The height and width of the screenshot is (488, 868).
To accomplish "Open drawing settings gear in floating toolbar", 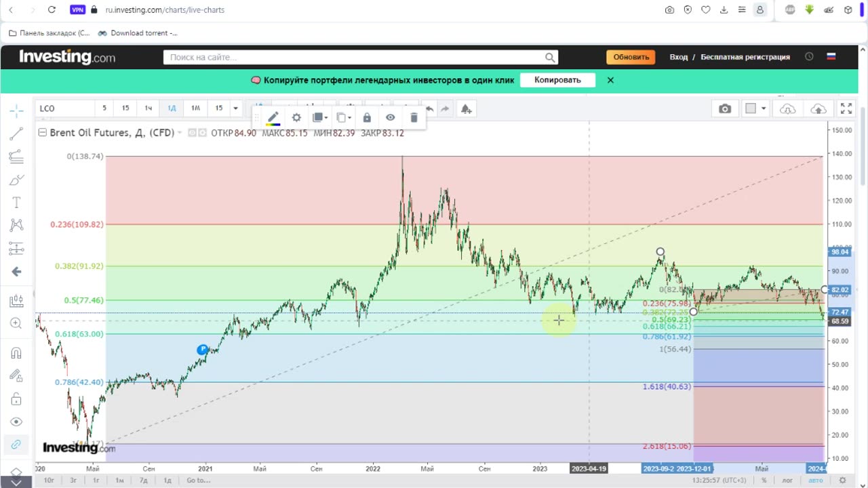I will (x=296, y=117).
